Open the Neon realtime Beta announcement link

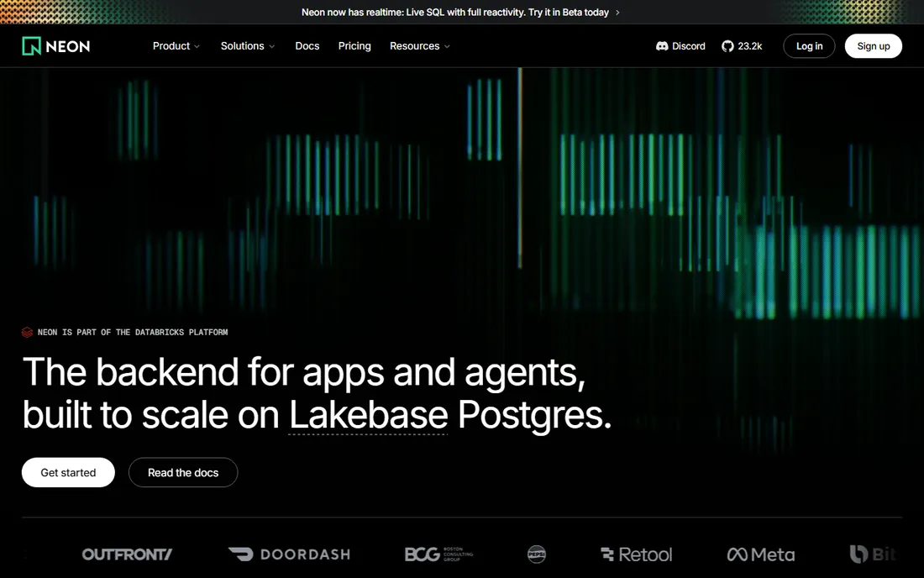point(460,13)
